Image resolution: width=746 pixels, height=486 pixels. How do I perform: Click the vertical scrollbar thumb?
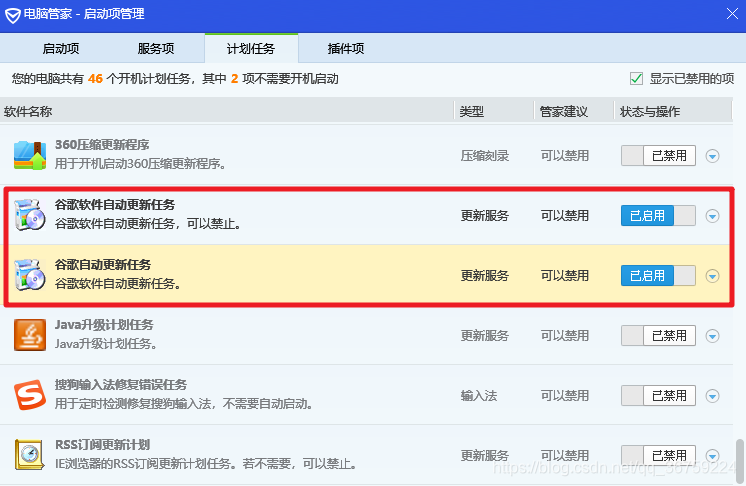click(740, 461)
